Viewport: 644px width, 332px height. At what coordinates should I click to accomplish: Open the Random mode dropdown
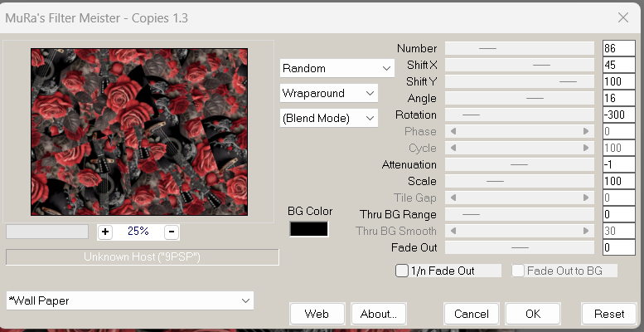pos(337,68)
